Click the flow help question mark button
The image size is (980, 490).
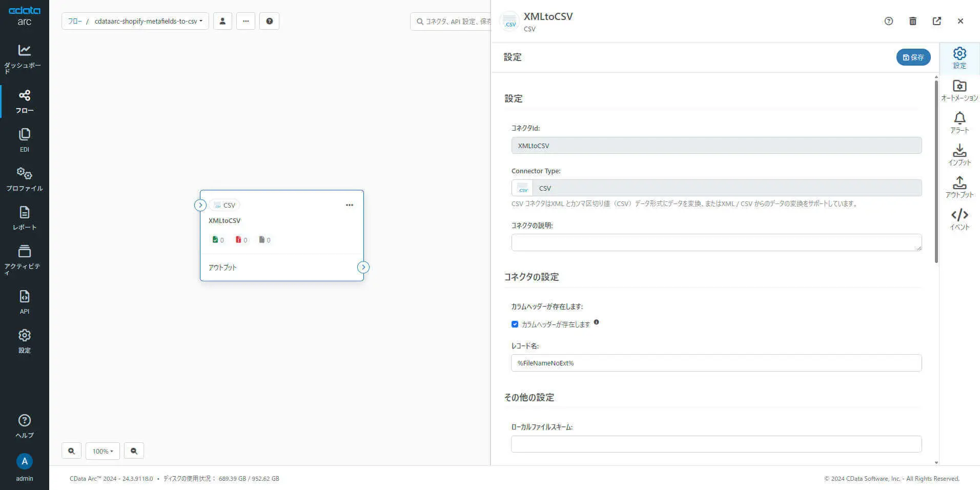click(x=269, y=21)
